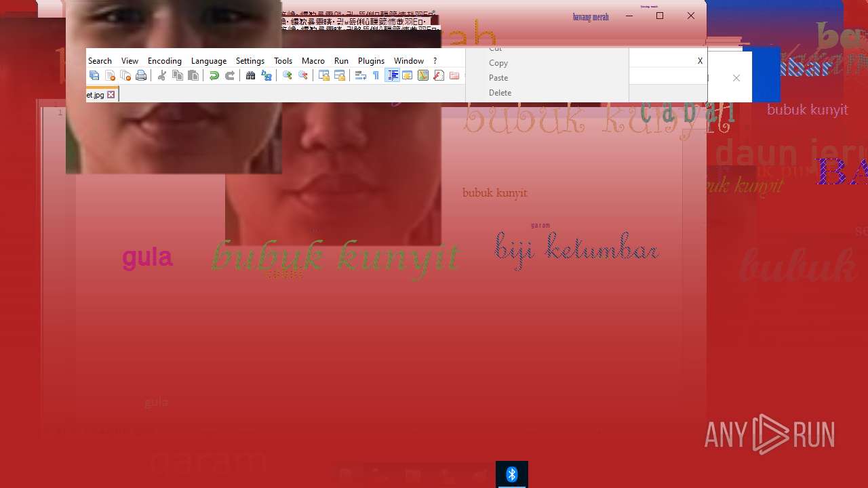
Task: Toggle Synchronize Horizontal Scrolling icon
Action: click(x=340, y=75)
